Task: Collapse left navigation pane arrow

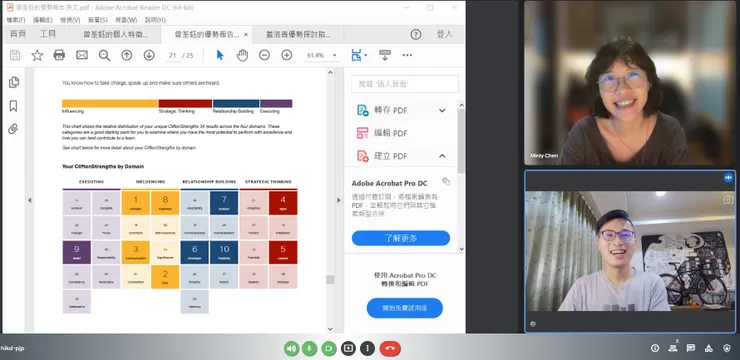Action: [29, 200]
